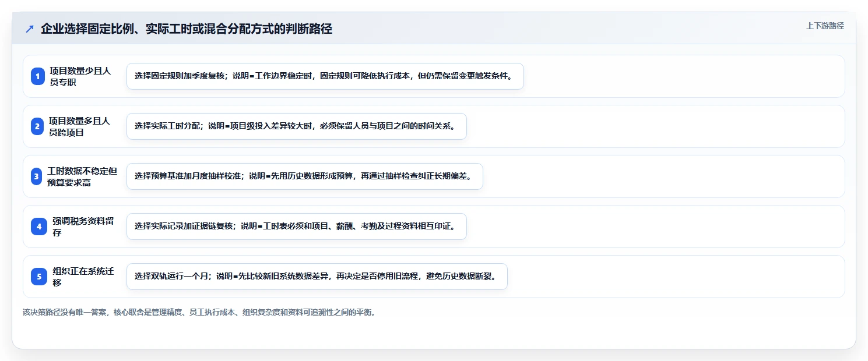This screenshot has width=868, height=361.
Task: Open the 选择固定规则加季度复核 recommendation box
Action: 325,76
